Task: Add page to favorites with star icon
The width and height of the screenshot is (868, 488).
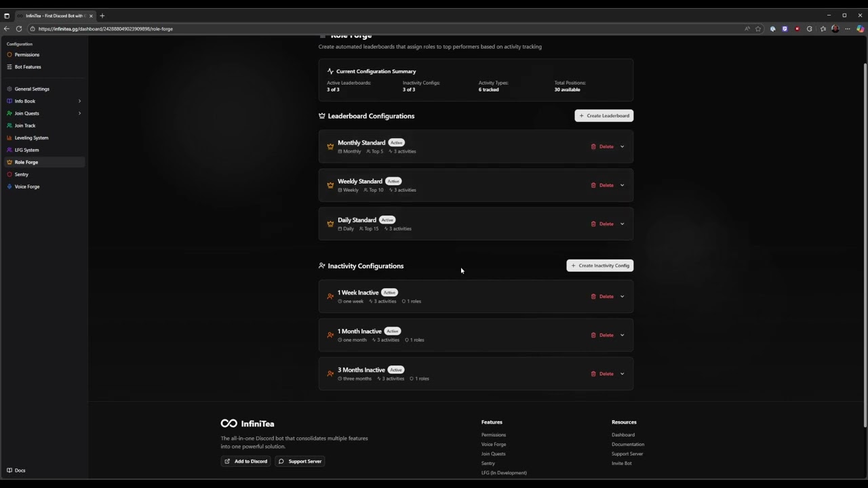Action: point(758,29)
